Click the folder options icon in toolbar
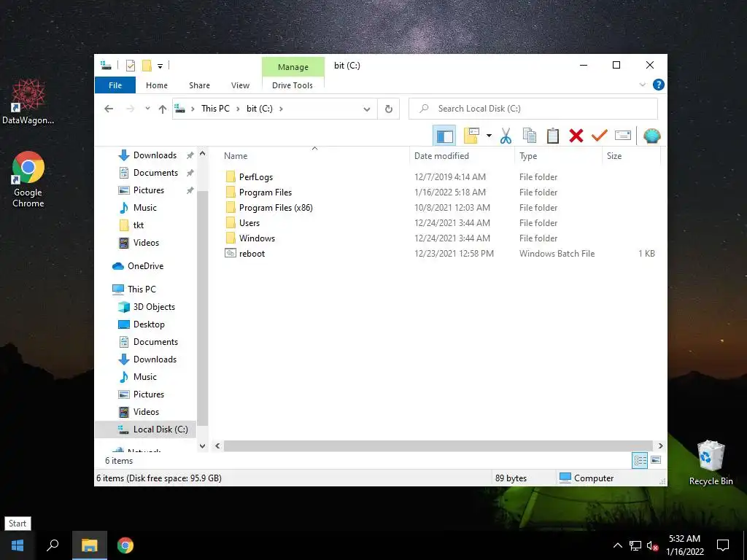This screenshot has height=560, width=747. [x=471, y=136]
